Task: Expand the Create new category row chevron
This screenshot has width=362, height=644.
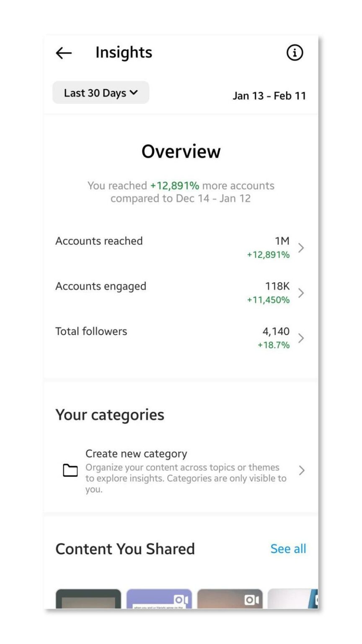Action: (x=301, y=470)
